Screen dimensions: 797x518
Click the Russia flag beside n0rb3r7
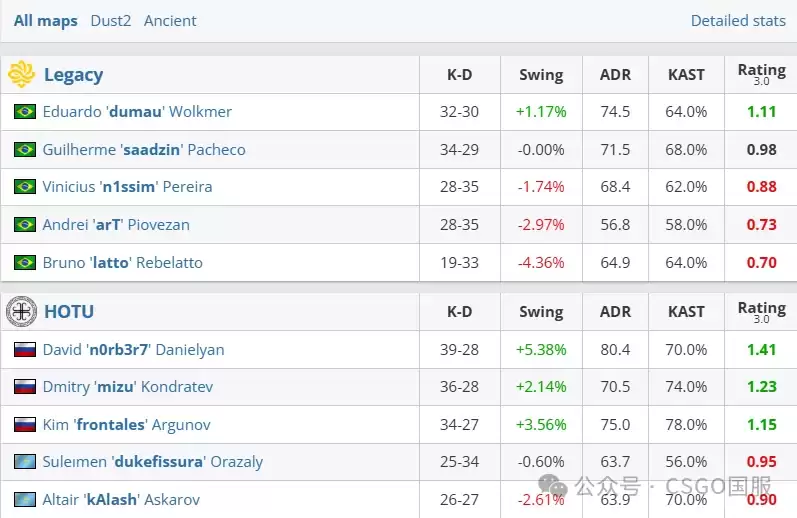(x=25, y=350)
